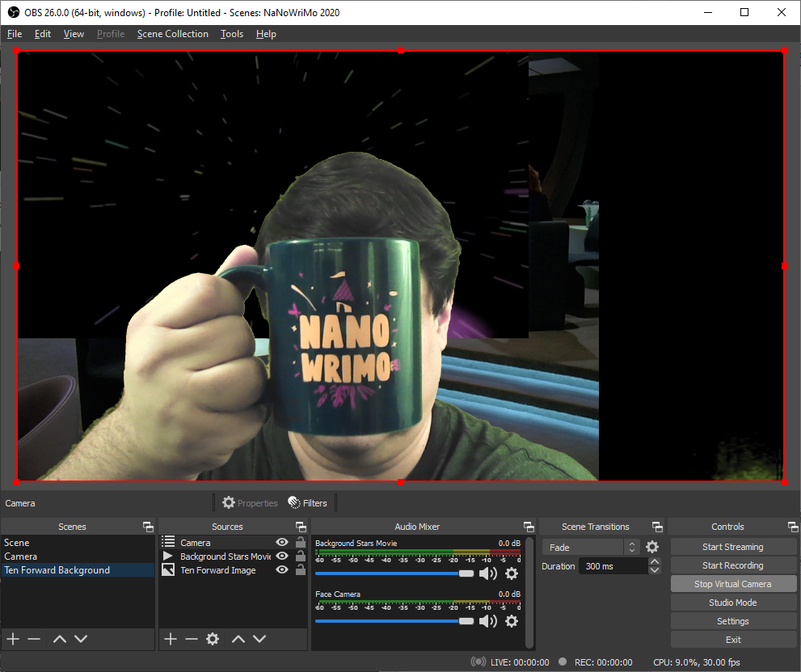
Task: Open Face Camera audio settings gear
Action: point(512,621)
